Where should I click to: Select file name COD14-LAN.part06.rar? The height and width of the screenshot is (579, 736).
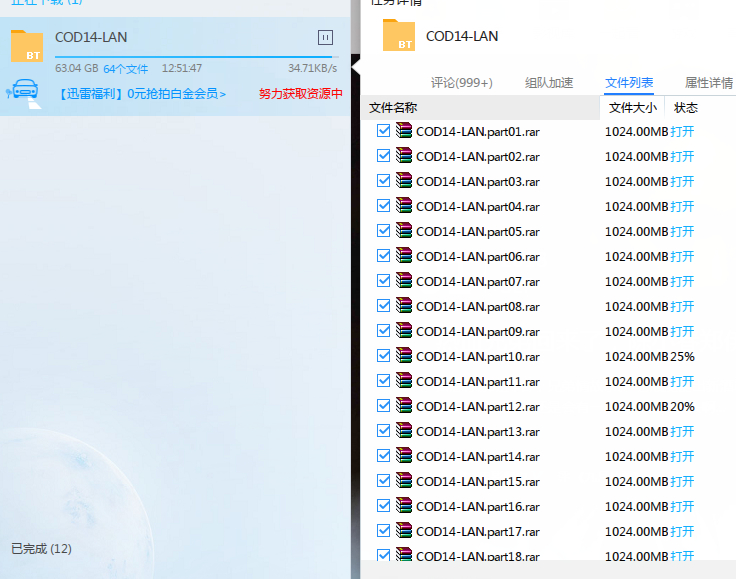click(x=478, y=257)
